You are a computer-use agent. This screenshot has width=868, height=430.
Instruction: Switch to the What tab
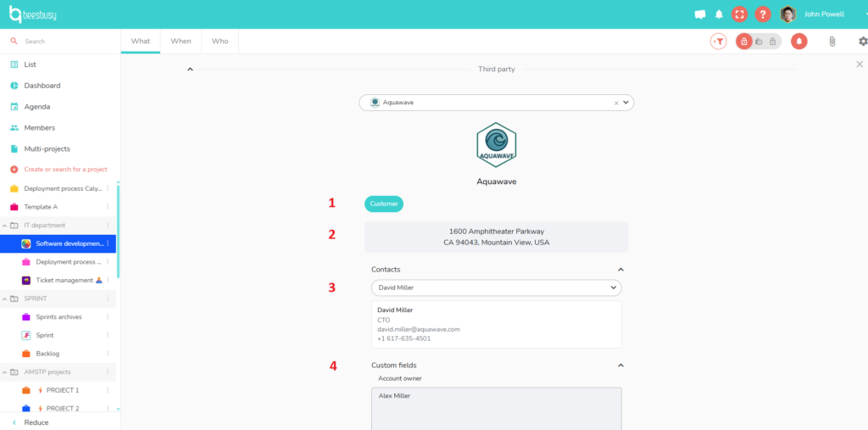coord(141,41)
